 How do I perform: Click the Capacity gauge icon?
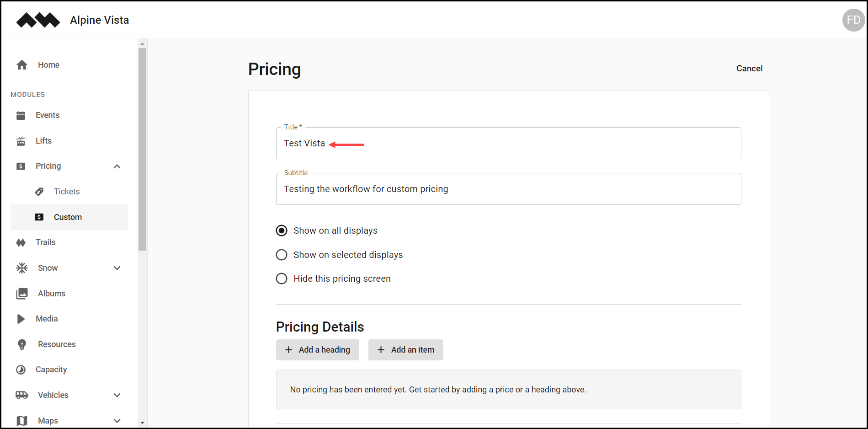(x=21, y=370)
